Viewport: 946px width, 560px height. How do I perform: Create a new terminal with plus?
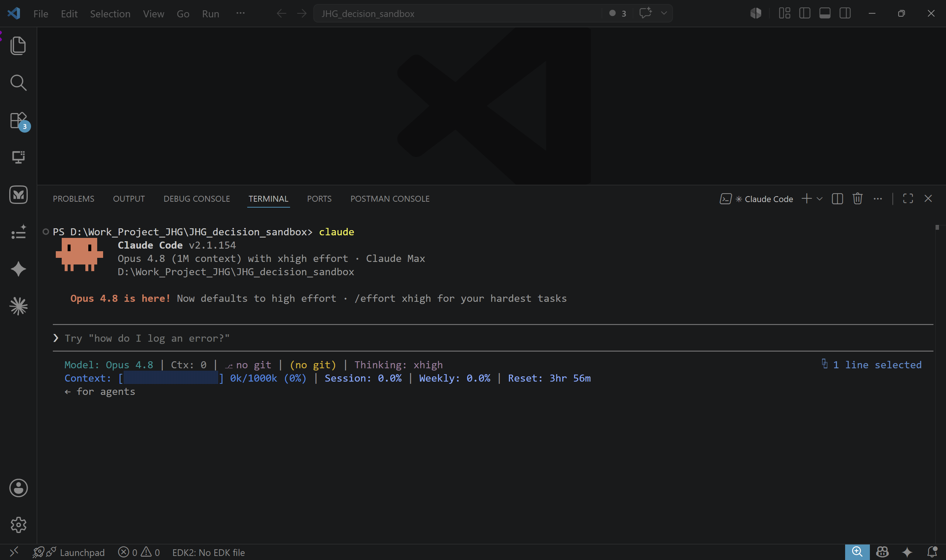click(x=807, y=198)
